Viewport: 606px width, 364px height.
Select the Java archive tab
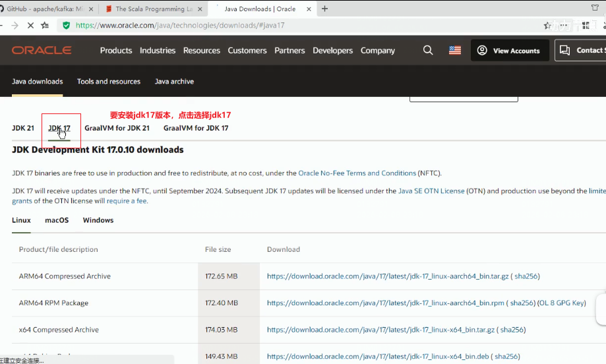click(x=174, y=82)
